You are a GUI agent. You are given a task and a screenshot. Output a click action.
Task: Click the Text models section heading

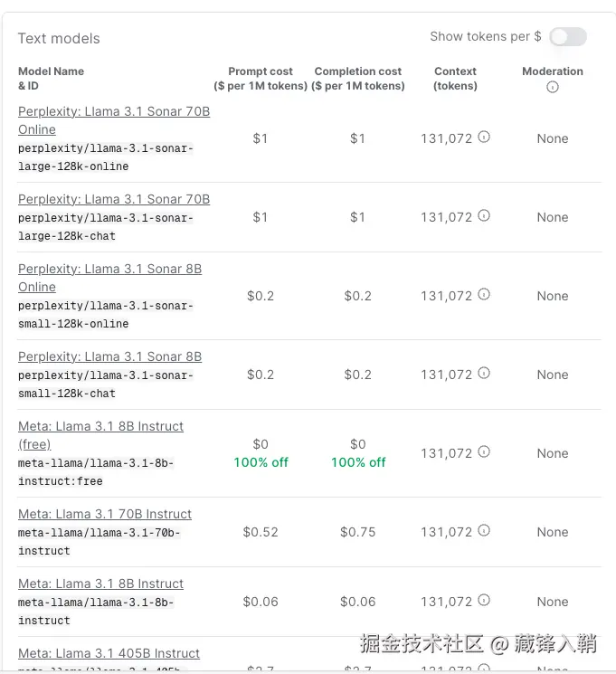(59, 38)
